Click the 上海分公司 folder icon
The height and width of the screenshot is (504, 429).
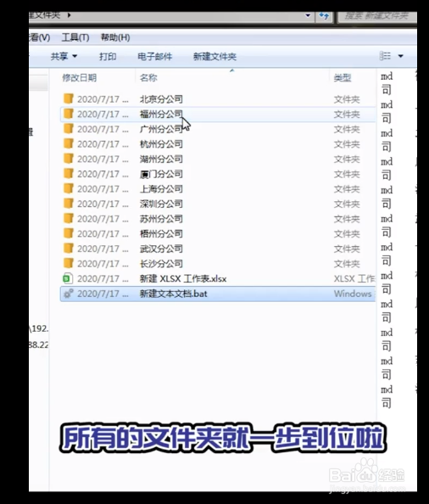pyautogui.click(x=68, y=188)
